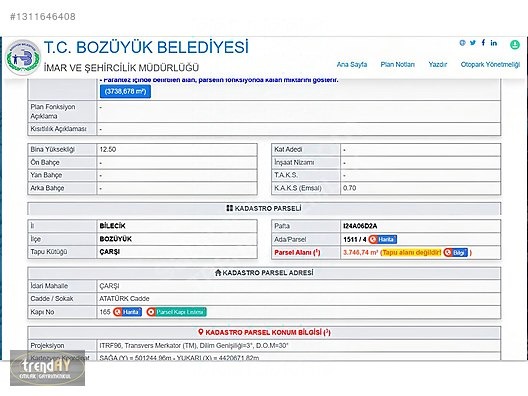The width and height of the screenshot is (528, 396).
Task: Click the İnşaat Nizamı label
Action: [x=294, y=162]
